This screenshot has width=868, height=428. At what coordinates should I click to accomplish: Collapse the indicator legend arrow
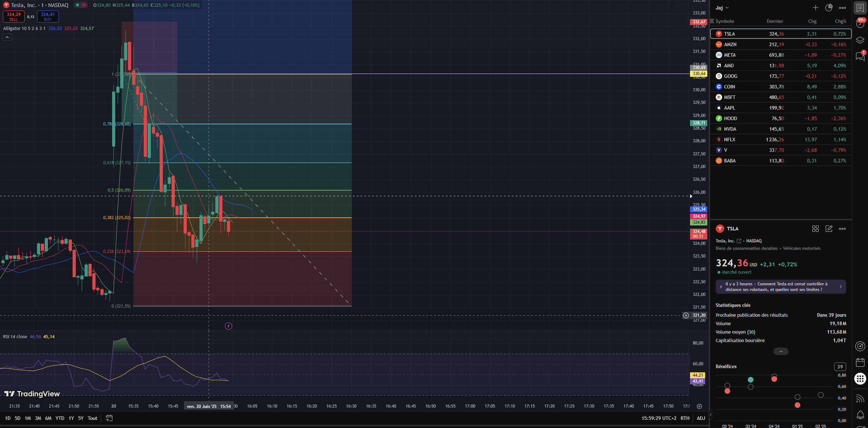click(x=7, y=37)
